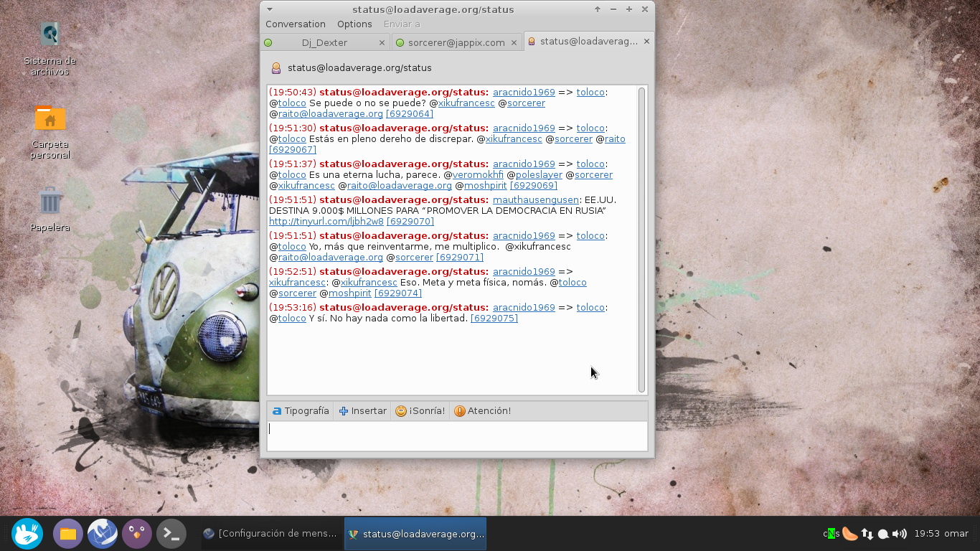
Task: Open the Sistema de archivos desktop icon
Action: coord(50,49)
